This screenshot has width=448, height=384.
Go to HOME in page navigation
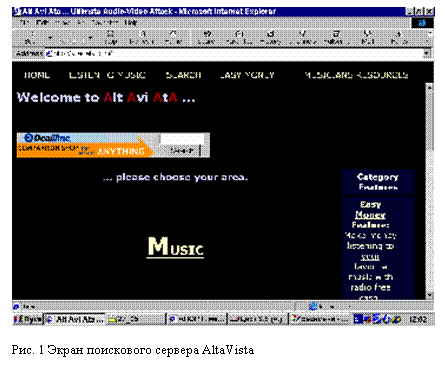37,75
